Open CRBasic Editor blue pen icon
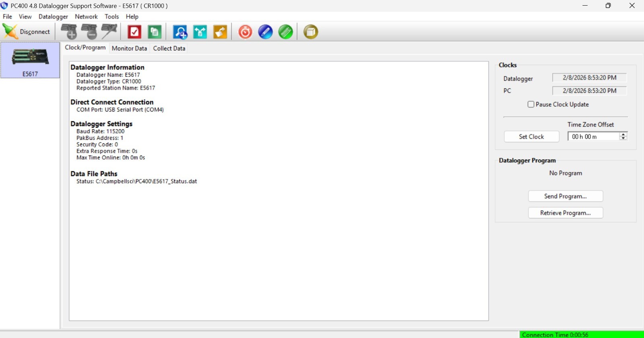Screen dimensions: 644x338 point(265,32)
